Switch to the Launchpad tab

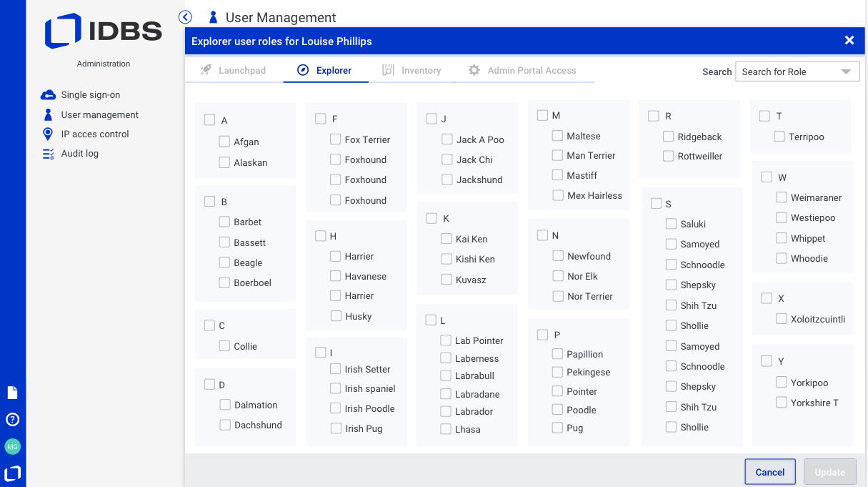point(233,71)
